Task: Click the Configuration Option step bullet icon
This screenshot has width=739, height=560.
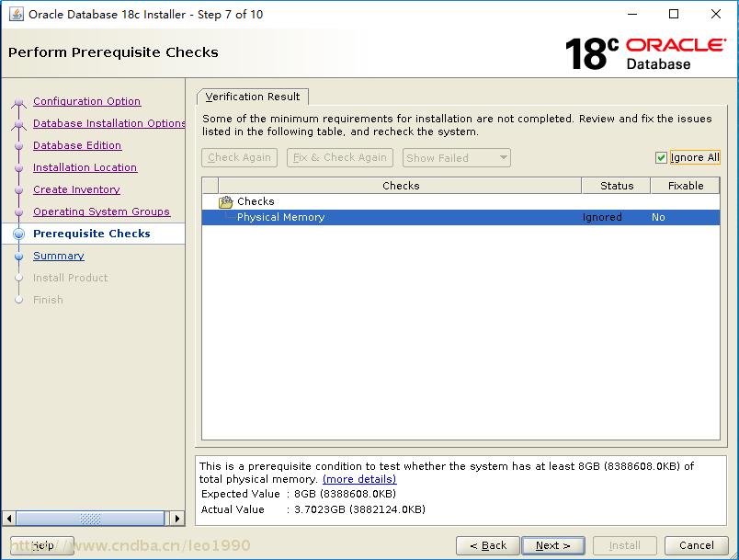Action: coord(19,102)
